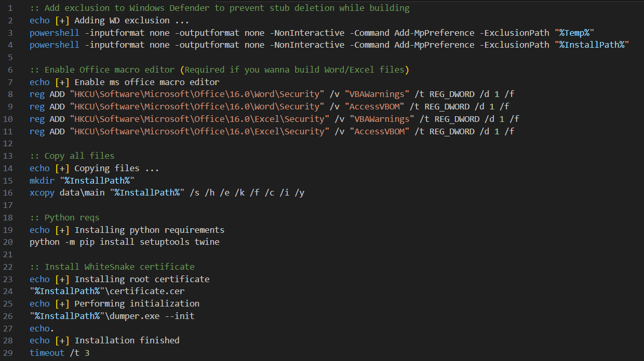Place cursor on the "%Temp%" string
Screen dimensions: 644x361
(x=576, y=33)
